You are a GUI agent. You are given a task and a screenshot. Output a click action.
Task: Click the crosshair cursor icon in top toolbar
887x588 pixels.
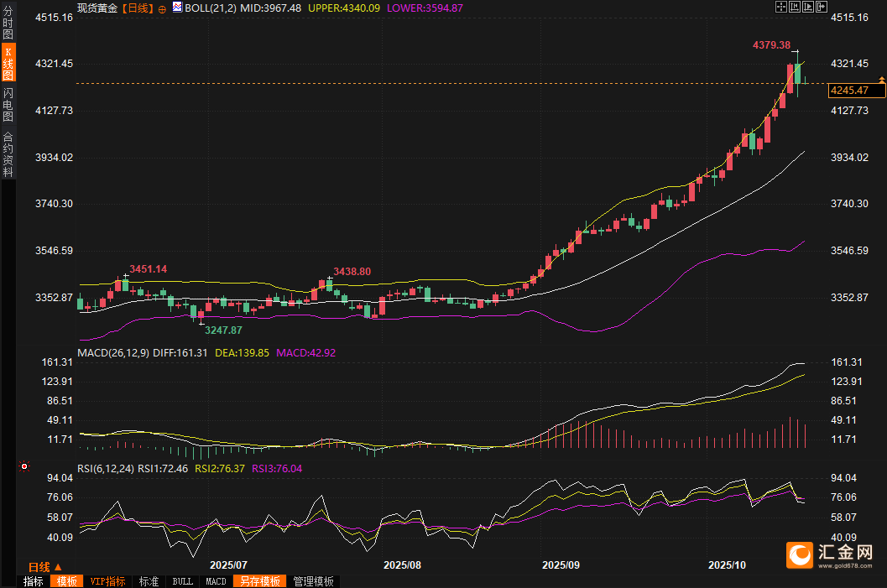(781, 7)
